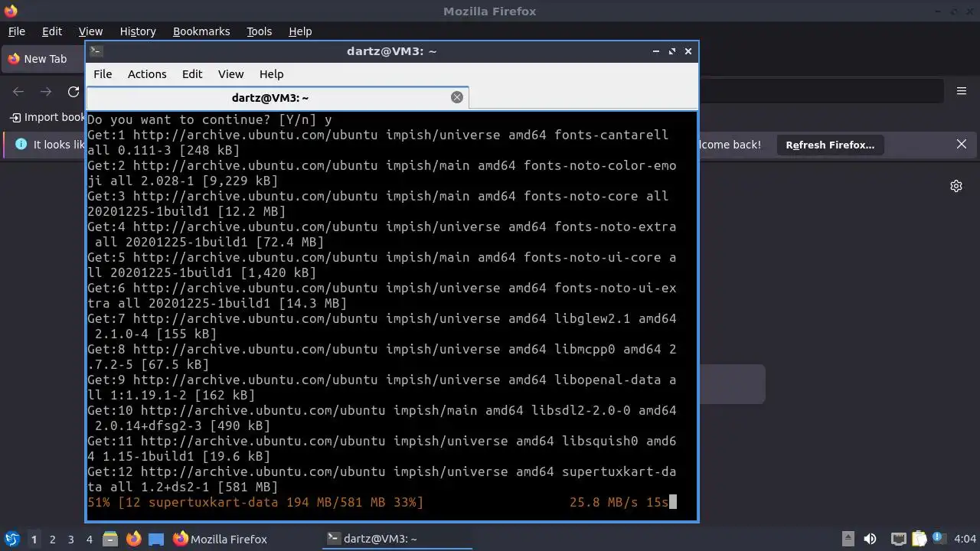Click the removable media eject tray icon
Viewport: 980px width, 551px height.
(x=848, y=539)
